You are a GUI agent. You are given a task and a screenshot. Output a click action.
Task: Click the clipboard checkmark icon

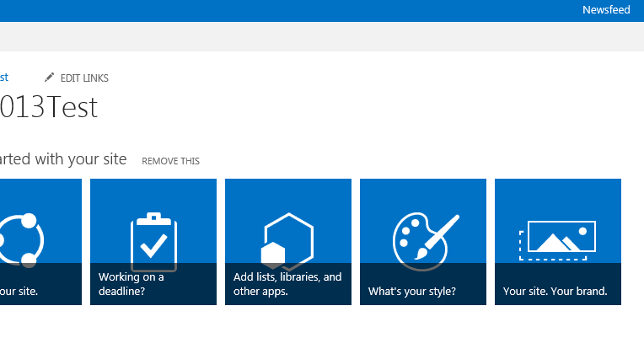tap(153, 241)
